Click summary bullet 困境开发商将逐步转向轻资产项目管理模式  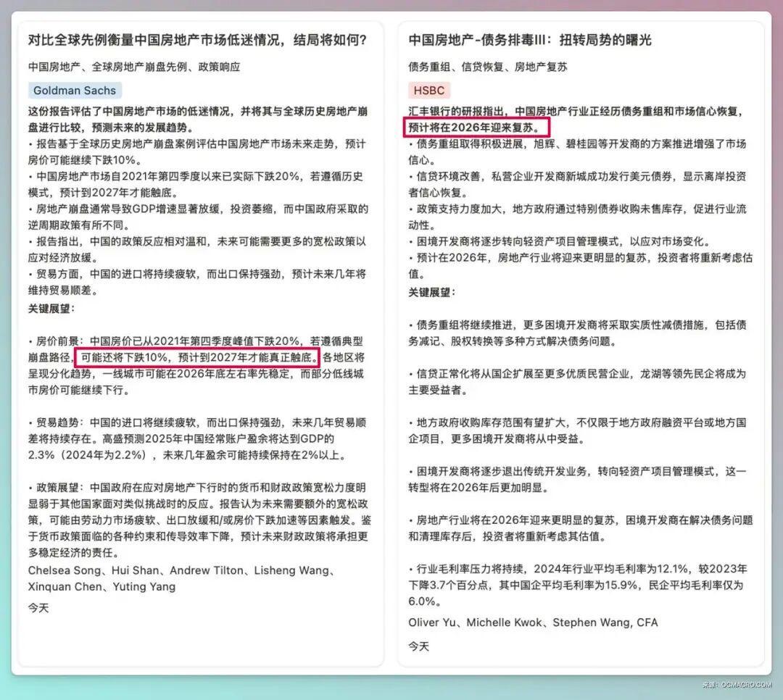click(559, 241)
